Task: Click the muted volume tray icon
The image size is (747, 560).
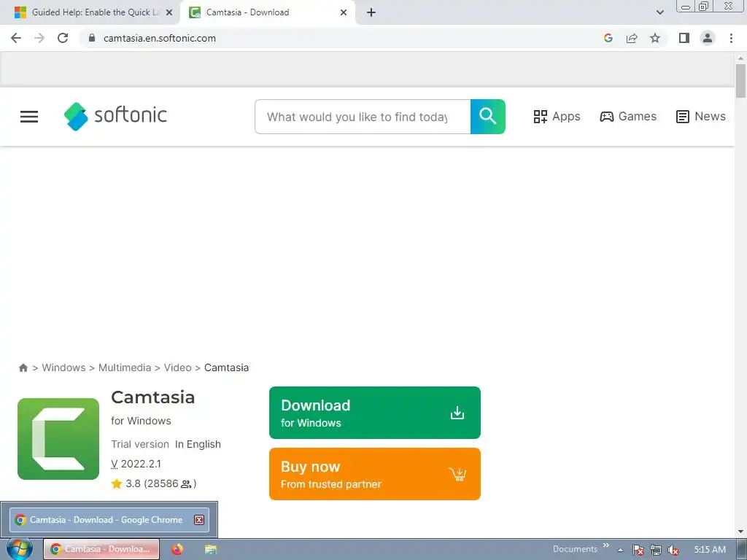Action: [673, 550]
